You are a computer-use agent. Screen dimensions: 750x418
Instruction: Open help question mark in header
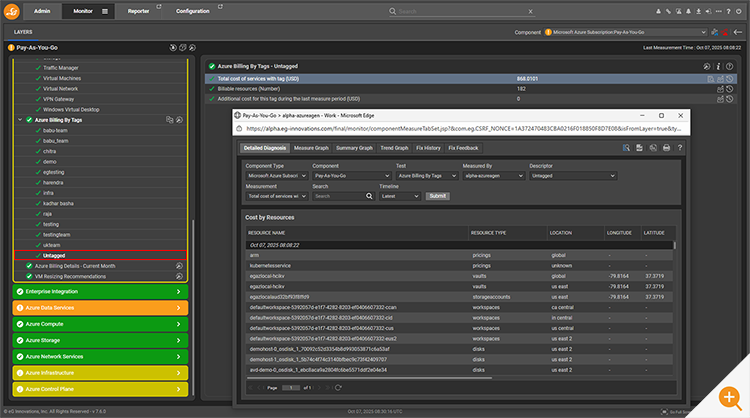[x=728, y=11]
